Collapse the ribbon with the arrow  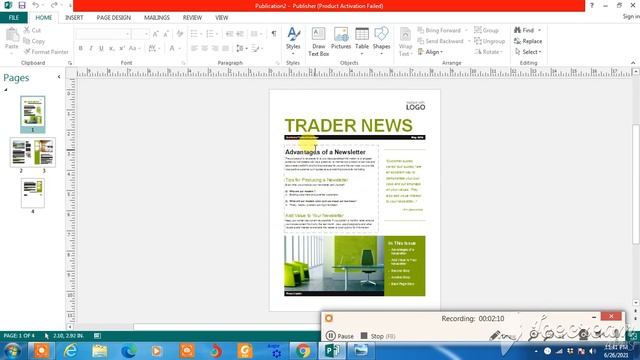coord(633,62)
